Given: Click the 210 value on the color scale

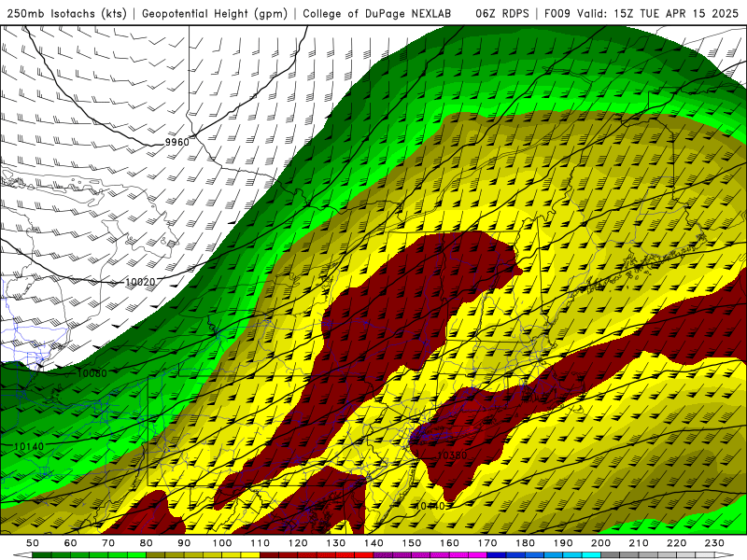Looking at the screenshot, I should coord(639,543).
